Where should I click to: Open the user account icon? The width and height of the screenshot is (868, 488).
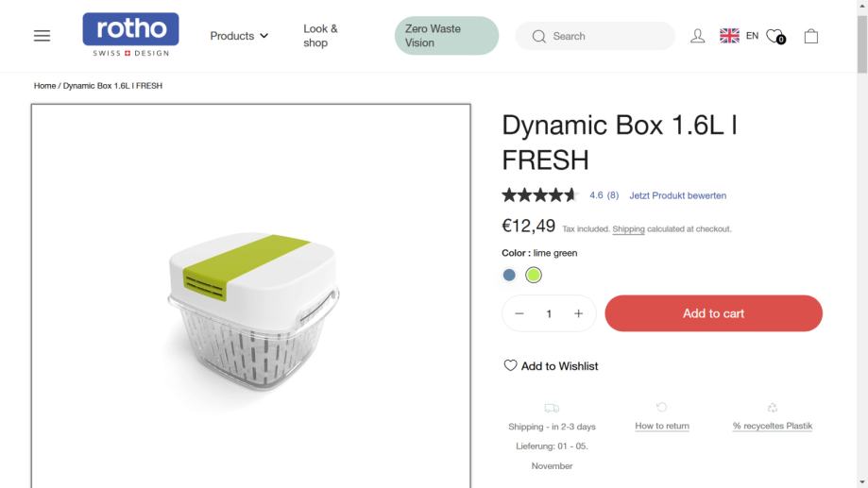click(x=698, y=36)
